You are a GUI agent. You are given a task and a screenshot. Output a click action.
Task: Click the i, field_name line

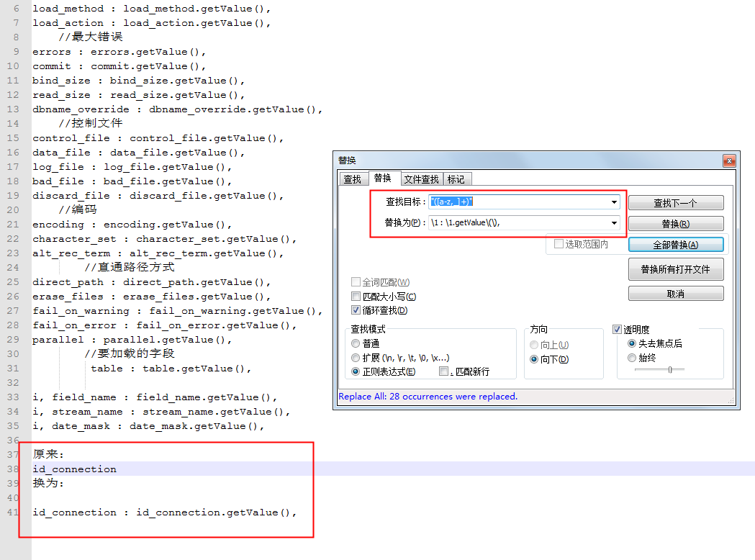click(x=155, y=397)
